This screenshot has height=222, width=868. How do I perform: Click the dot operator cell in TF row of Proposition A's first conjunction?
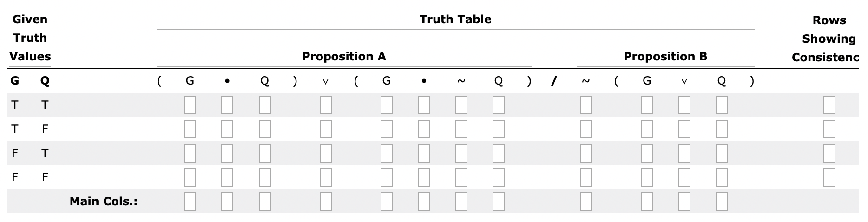[x=227, y=129]
